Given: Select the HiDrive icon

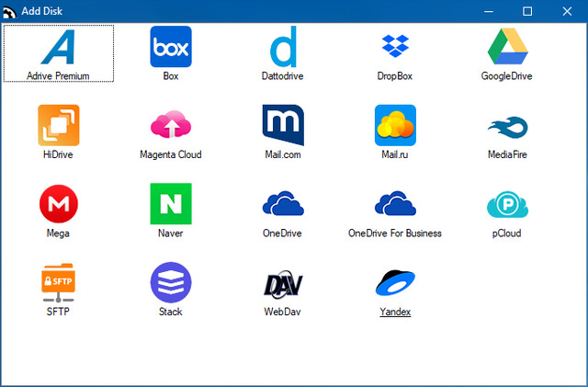Looking at the screenshot, I should 59,126.
